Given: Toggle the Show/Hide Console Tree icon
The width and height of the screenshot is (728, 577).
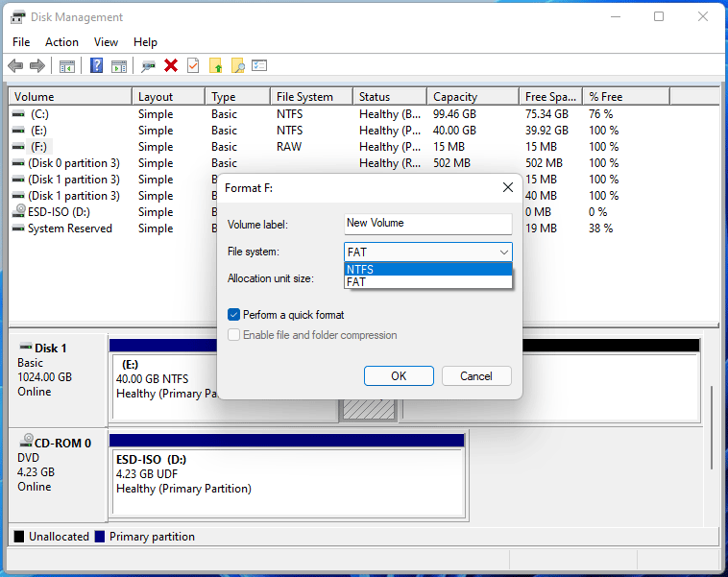Looking at the screenshot, I should coord(67,66).
